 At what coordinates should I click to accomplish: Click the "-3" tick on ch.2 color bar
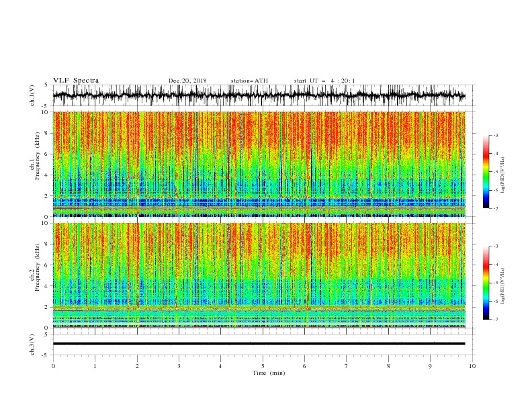496,246
